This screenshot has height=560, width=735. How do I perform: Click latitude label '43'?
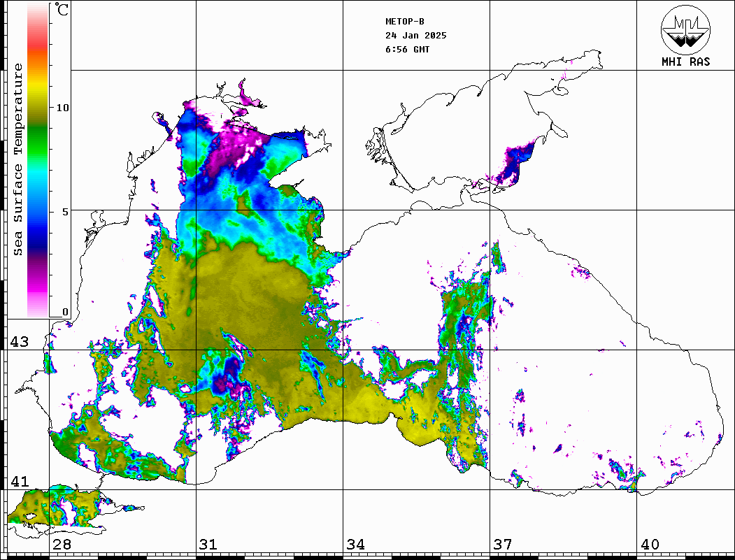pos(19,342)
